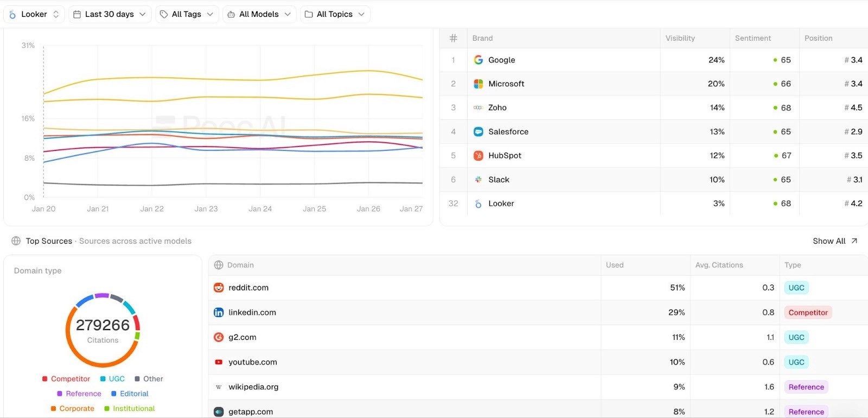Click the reddit.com favicon

219,288
